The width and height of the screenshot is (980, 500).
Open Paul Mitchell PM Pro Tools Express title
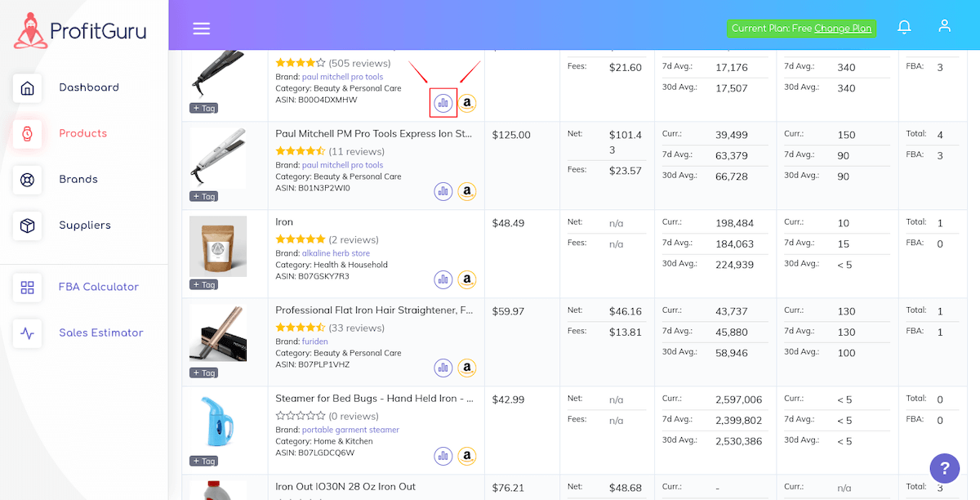point(374,134)
